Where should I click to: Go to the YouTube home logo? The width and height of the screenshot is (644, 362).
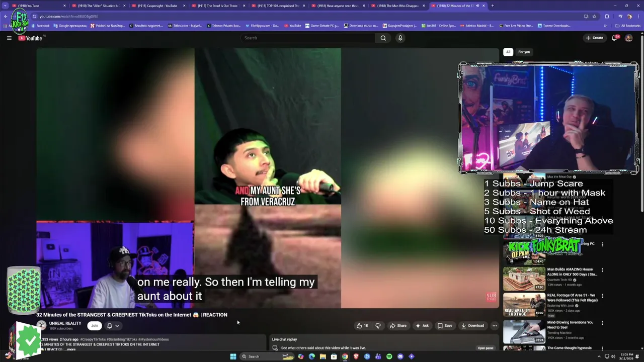[x=30, y=38]
